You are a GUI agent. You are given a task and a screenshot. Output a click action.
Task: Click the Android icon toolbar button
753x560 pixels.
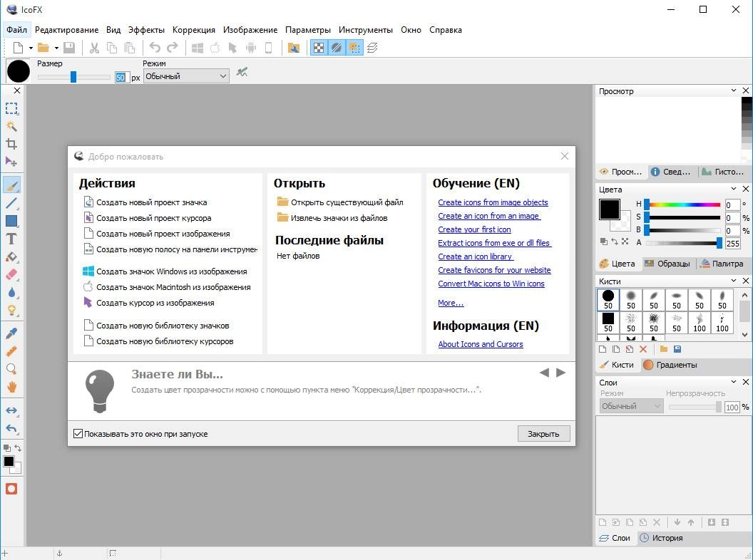(x=251, y=48)
